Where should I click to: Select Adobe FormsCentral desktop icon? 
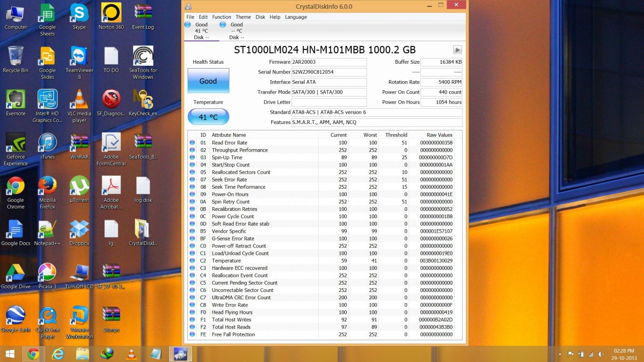click(111, 150)
